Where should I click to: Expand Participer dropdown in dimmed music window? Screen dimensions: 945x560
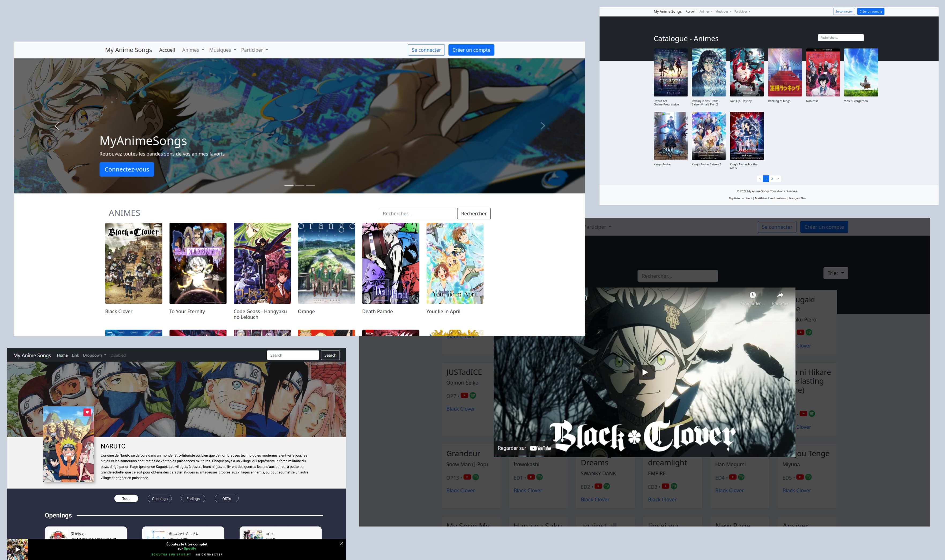click(598, 227)
